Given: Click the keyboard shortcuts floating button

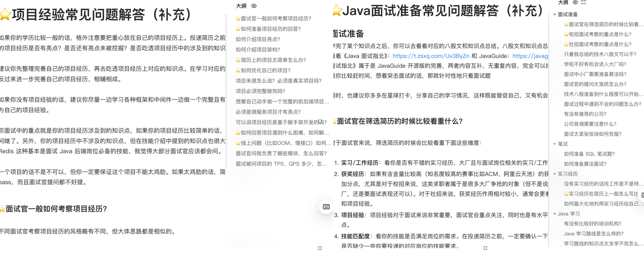Looking at the screenshot, I should [x=326, y=207].
